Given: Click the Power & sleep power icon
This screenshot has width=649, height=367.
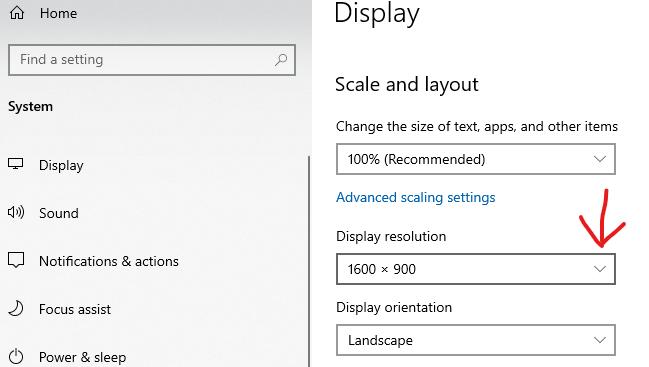Looking at the screenshot, I should click(x=16, y=357).
